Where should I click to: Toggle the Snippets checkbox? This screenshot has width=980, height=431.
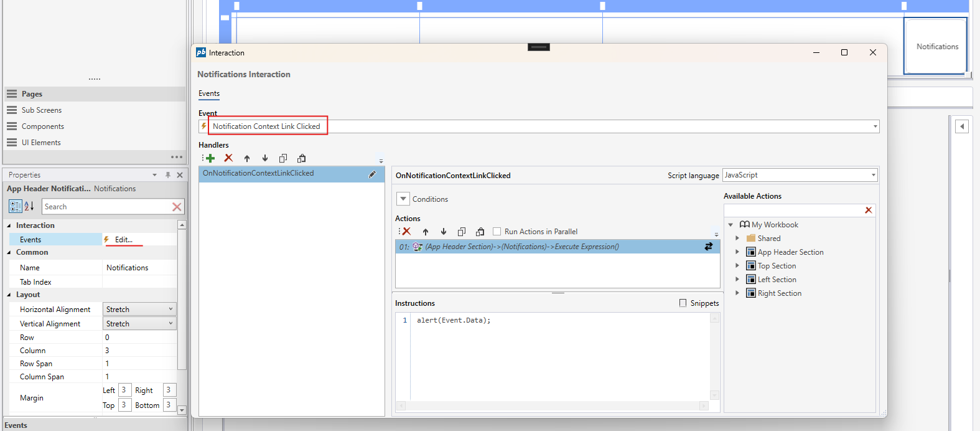coord(683,303)
